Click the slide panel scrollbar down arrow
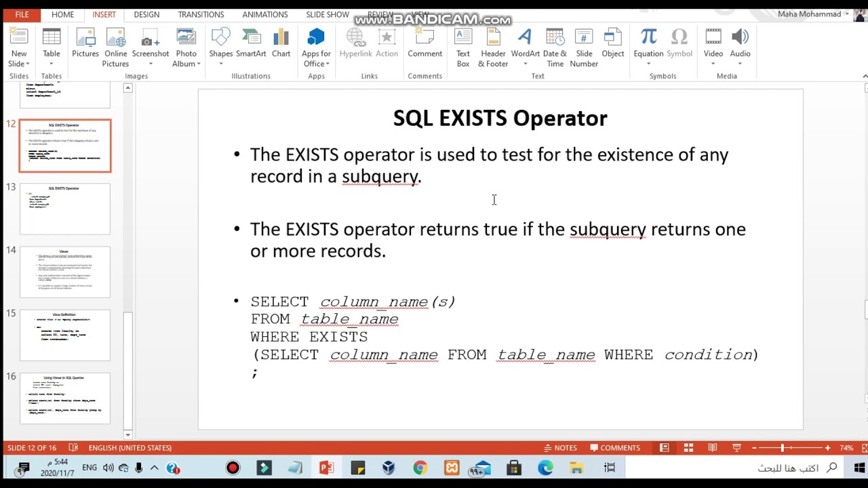This screenshot has width=868, height=488. 127,434
